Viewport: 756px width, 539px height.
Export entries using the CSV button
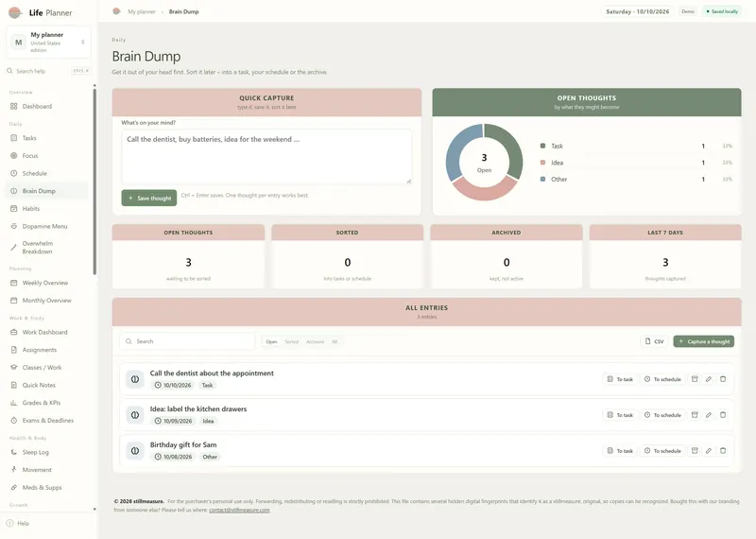(654, 341)
